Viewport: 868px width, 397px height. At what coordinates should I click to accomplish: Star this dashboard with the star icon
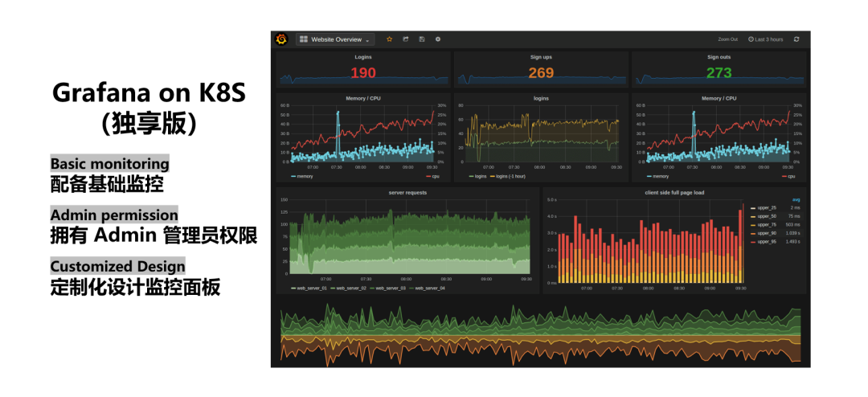[x=389, y=39]
